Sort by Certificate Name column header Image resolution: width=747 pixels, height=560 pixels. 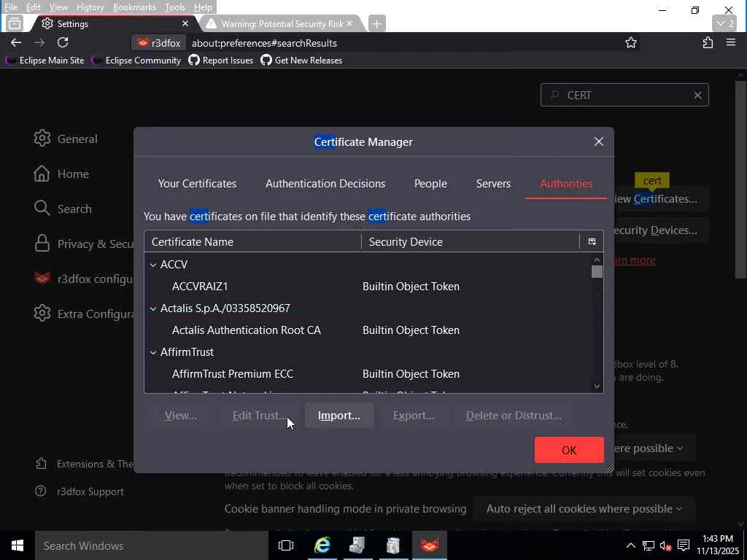pos(252,242)
